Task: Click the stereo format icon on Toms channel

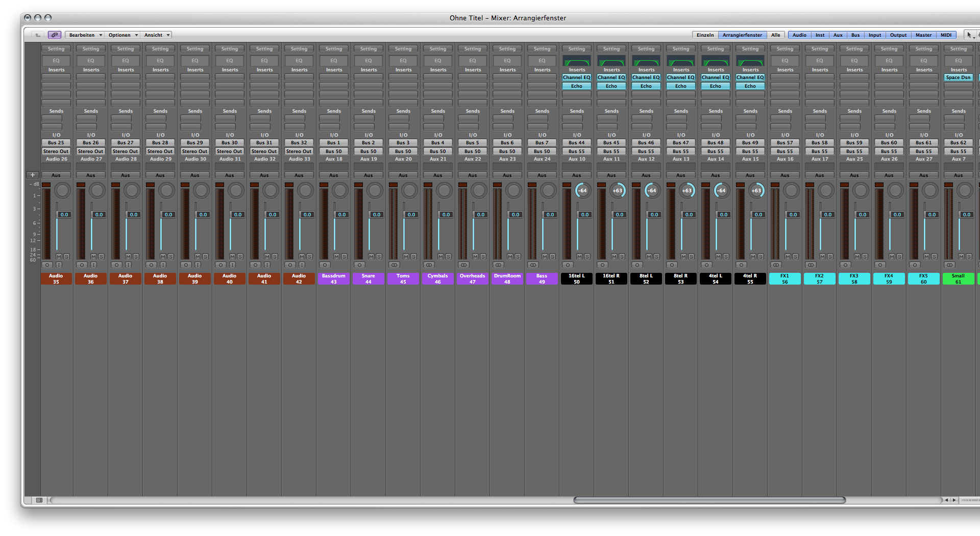Action: (x=394, y=265)
